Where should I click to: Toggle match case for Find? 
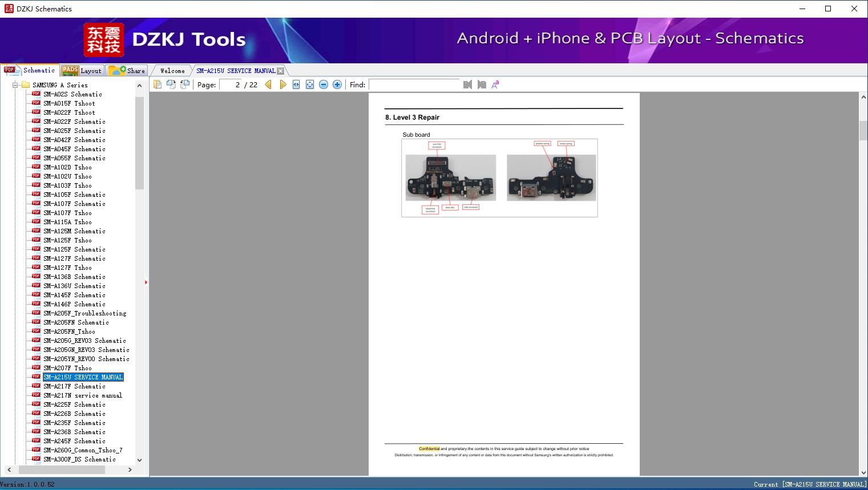(x=495, y=84)
